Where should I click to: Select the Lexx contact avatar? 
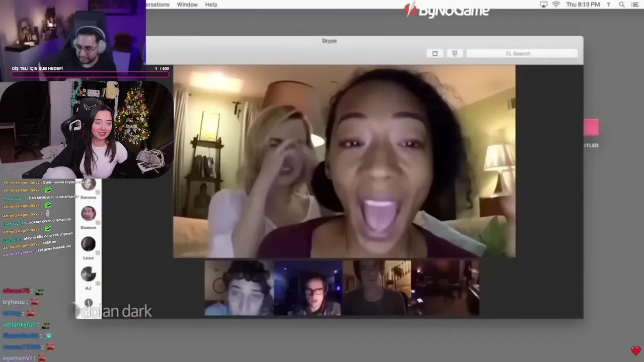(89, 244)
